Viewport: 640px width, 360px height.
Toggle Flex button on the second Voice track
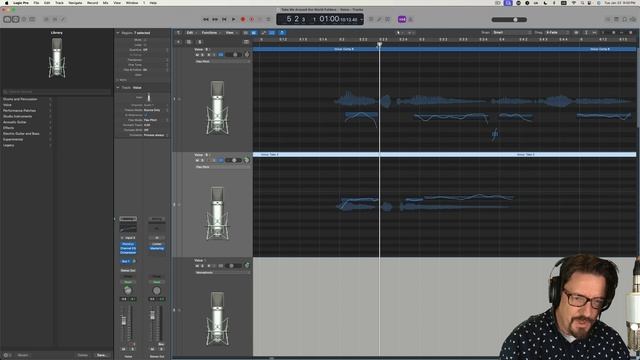tap(221, 160)
